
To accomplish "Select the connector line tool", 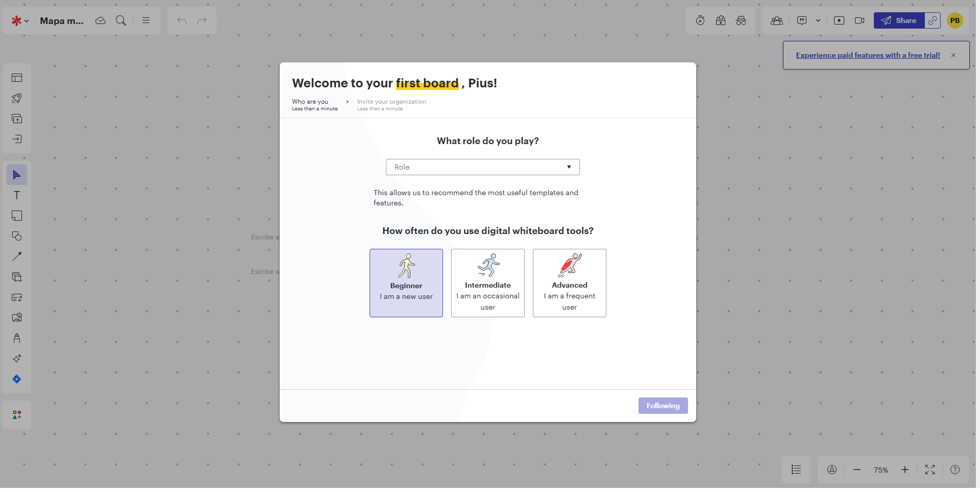I will click(17, 256).
